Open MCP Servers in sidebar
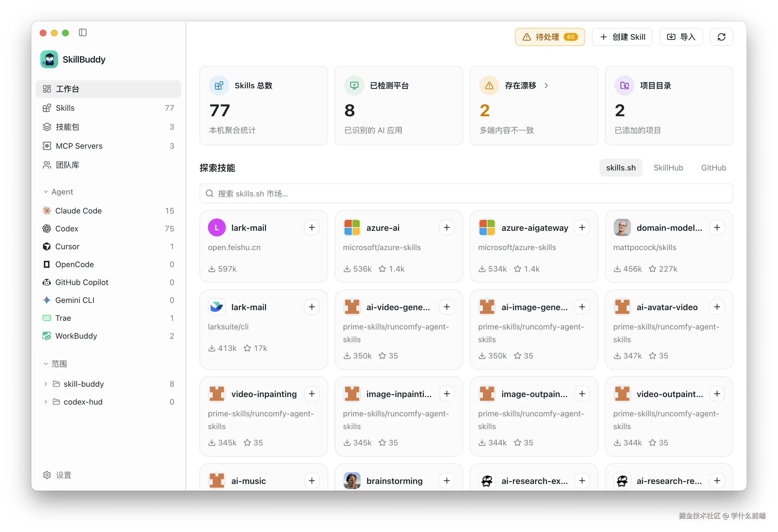 [x=108, y=146]
